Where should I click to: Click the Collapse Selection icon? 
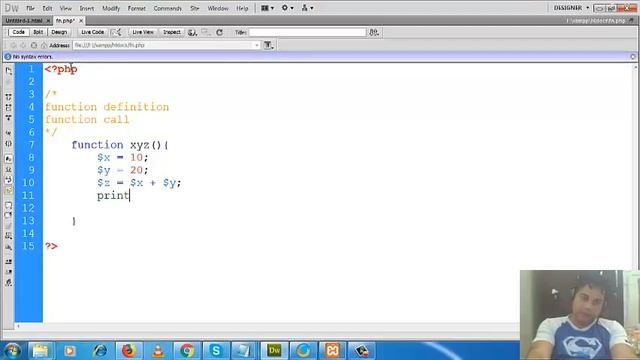(x=9, y=107)
